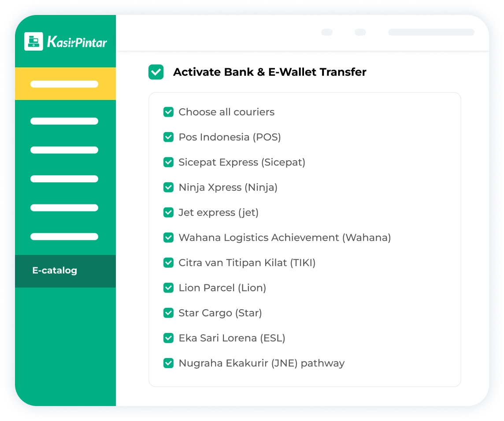Click 'Wahana Logistics Achievement (Wahana)' label text

(x=285, y=237)
